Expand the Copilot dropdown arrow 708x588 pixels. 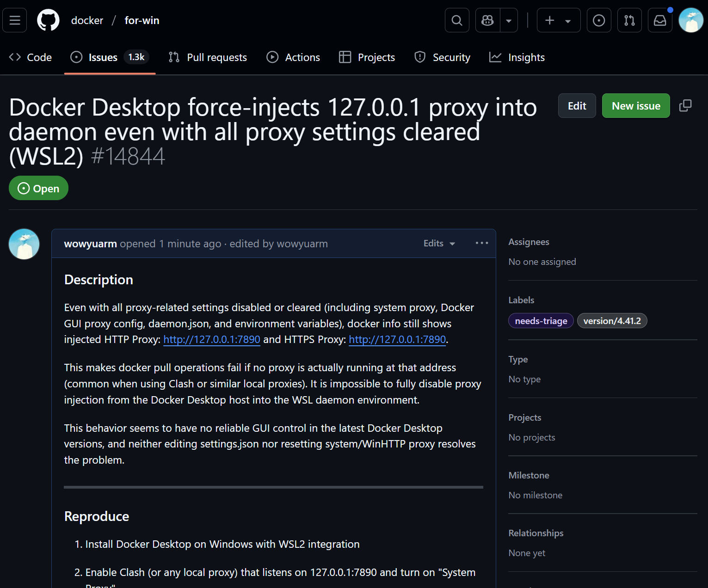pos(509,20)
